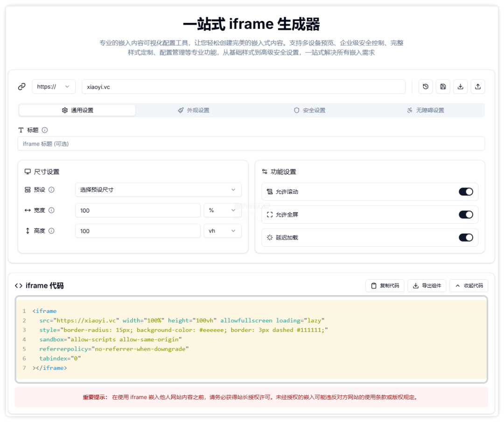Click the iframe 标题 (可选) input field
Image resolution: width=504 pixels, height=422 pixels.
pyautogui.click(x=251, y=144)
